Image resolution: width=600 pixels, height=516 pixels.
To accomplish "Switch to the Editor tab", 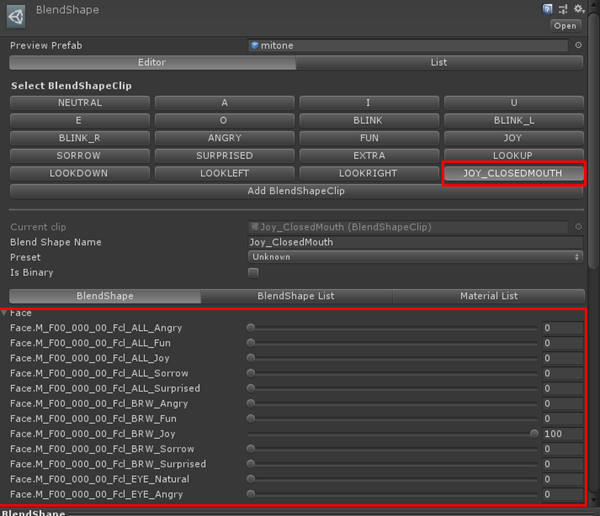I will 152,62.
